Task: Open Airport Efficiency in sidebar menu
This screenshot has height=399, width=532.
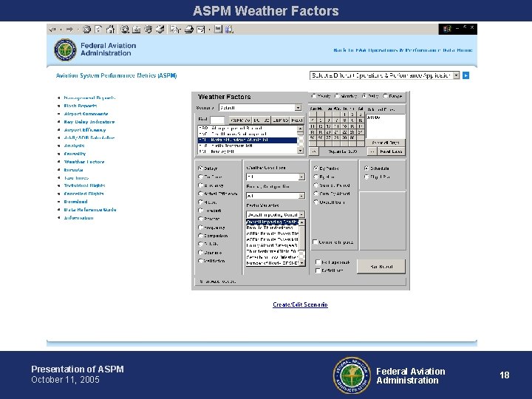Action: click(x=85, y=130)
